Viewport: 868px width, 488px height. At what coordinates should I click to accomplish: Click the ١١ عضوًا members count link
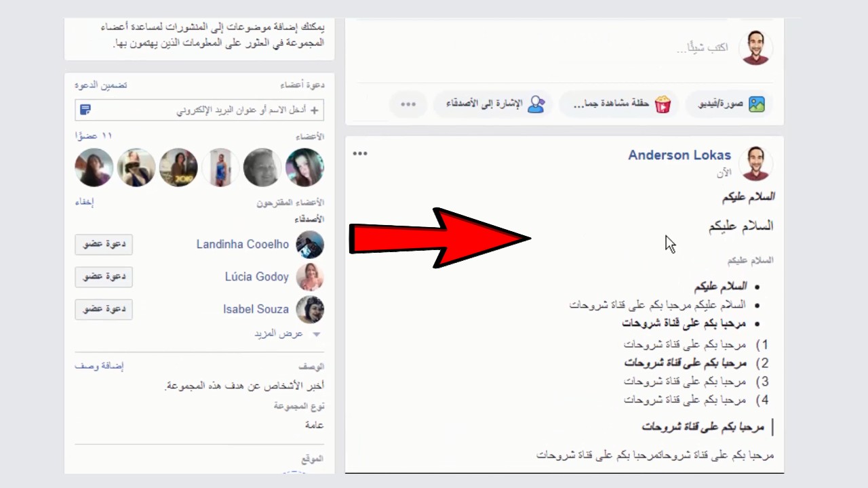tap(93, 136)
